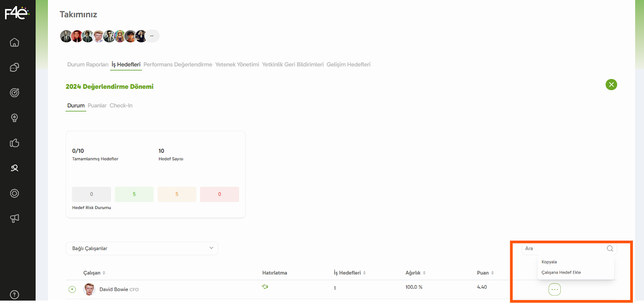Viewport: 644px width, 303px height.
Task: Click the thumbs-up feedback sidebar icon
Action: pyautogui.click(x=14, y=143)
